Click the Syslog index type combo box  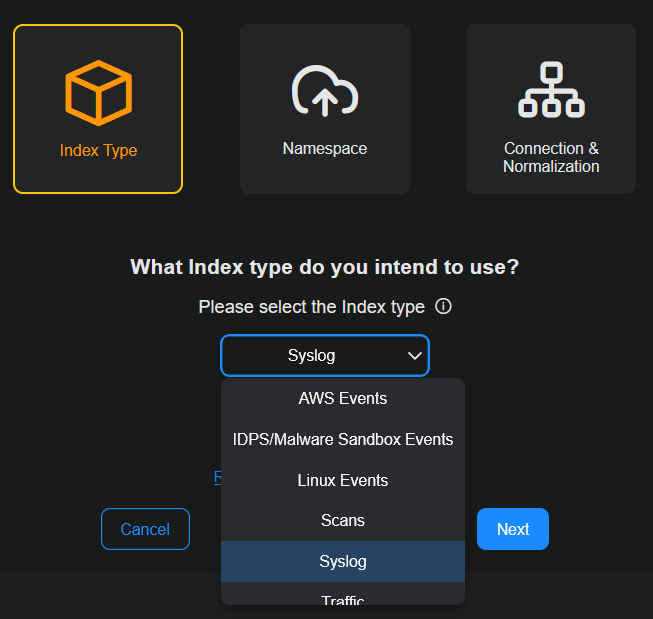click(312, 356)
